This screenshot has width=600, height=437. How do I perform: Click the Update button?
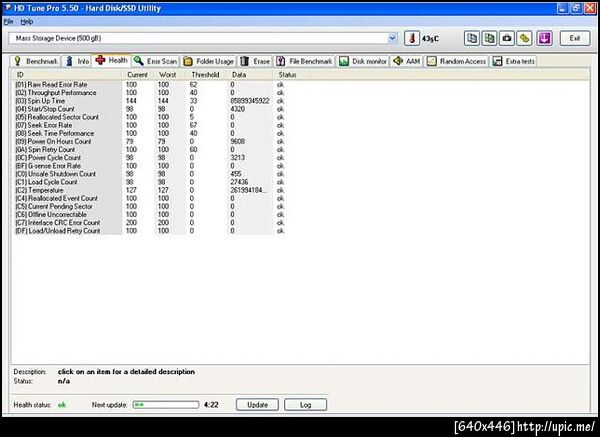[x=257, y=405]
